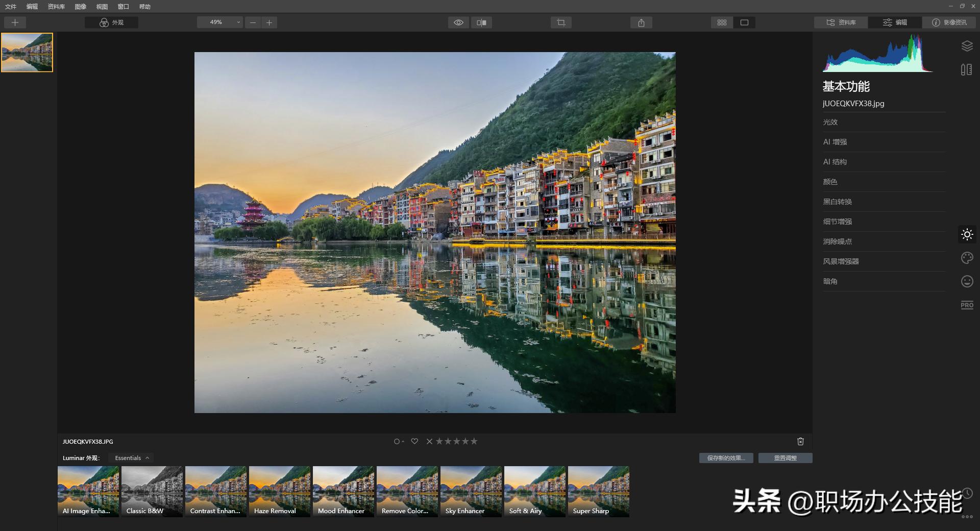This screenshot has height=531, width=980.
Task: Expand the Essentials looks category dropdown
Action: coord(132,458)
